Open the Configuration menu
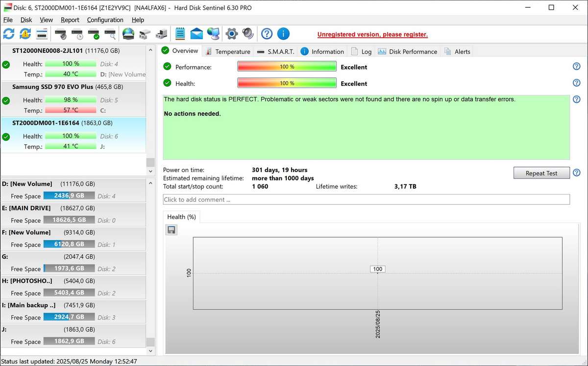This screenshot has height=366, width=588. pos(105,20)
